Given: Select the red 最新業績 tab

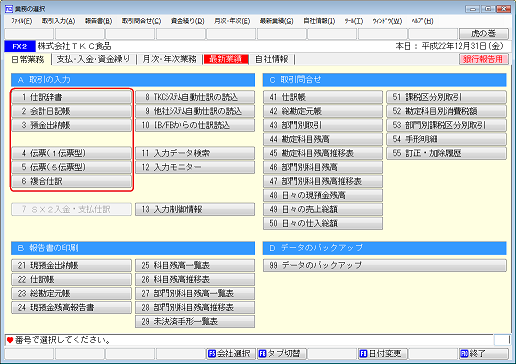Looking at the screenshot, I should point(226,59).
